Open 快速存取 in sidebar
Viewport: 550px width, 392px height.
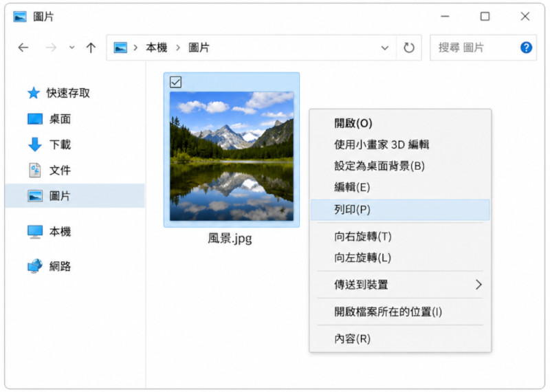pyautogui.click(x=68, y=93)
